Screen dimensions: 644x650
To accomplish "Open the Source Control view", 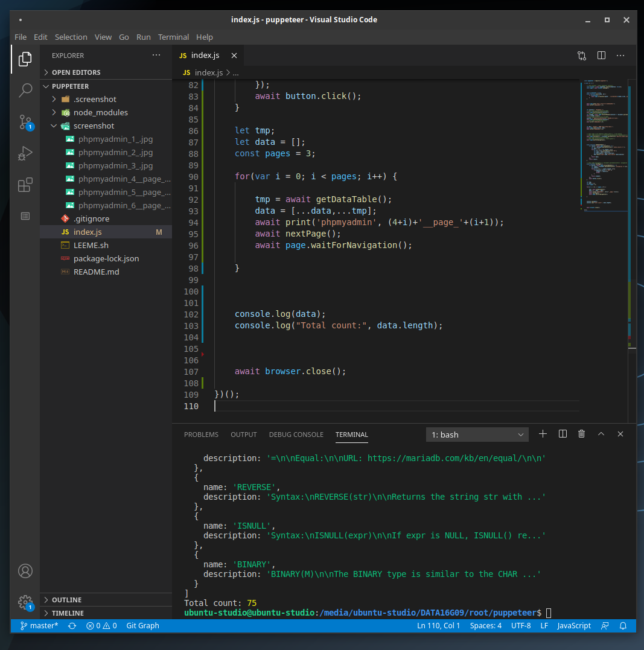I will 25,122.
